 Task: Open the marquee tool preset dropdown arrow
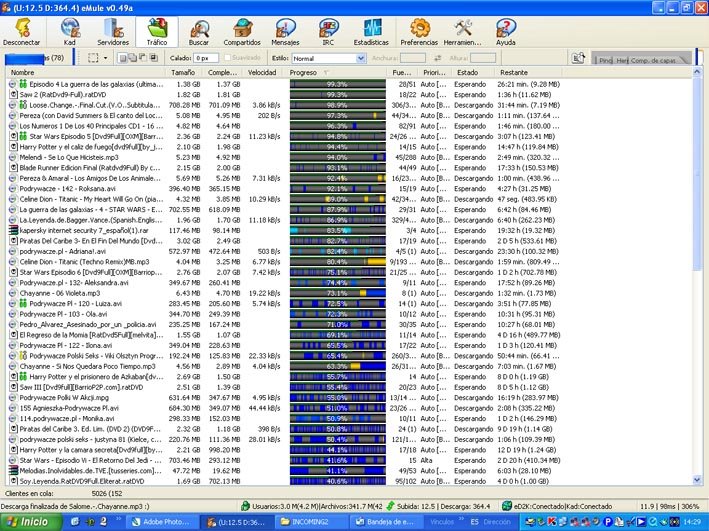(105, 58)
